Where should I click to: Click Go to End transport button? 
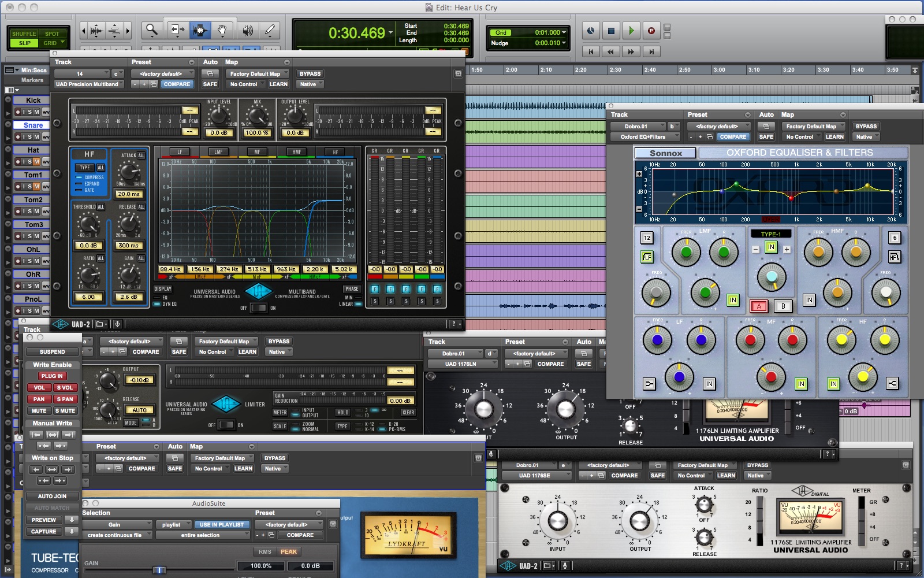pos(651,51)
